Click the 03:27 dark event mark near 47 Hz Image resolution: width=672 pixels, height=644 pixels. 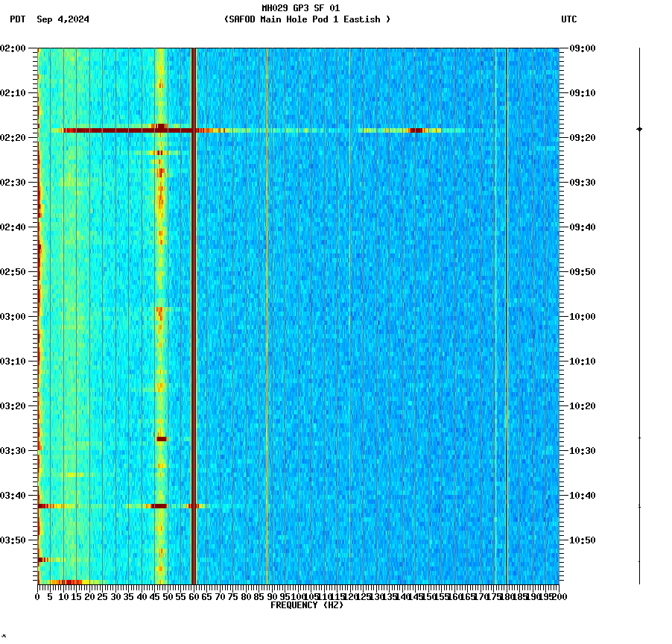[160, 438]
